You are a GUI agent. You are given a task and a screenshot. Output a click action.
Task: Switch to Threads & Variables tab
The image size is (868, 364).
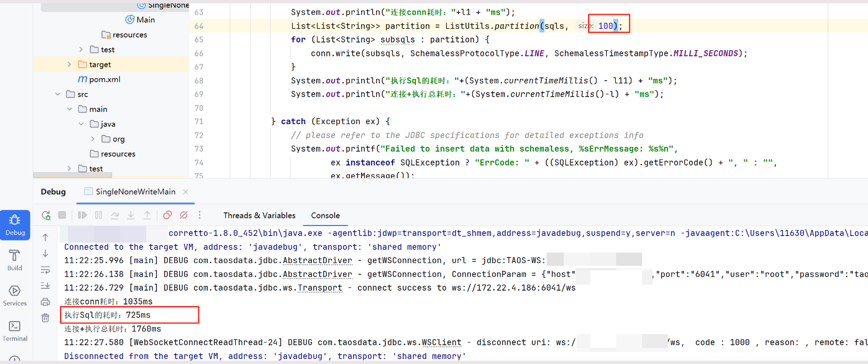point(259,216)
